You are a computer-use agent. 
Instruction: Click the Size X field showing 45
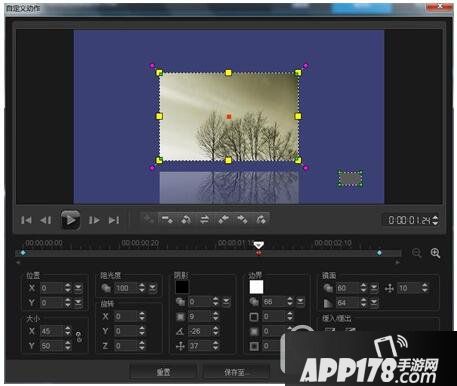pos(52,331)
